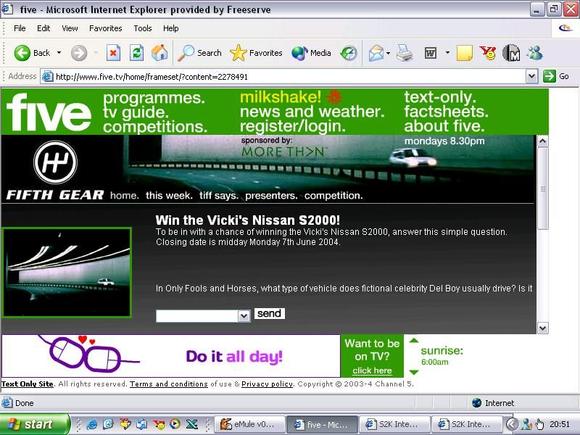Open Privacy policy link
This screenshot has height=435, width=580.
click(x=267, y=384)
